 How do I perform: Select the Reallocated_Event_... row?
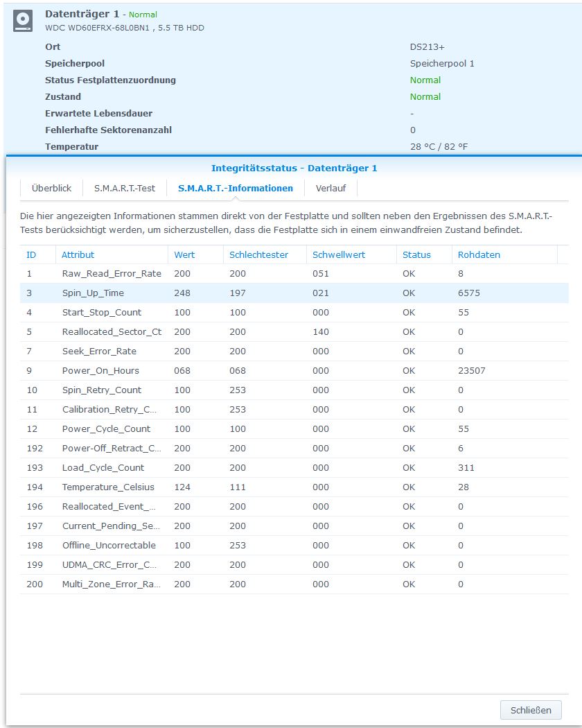tap(294, 507)
